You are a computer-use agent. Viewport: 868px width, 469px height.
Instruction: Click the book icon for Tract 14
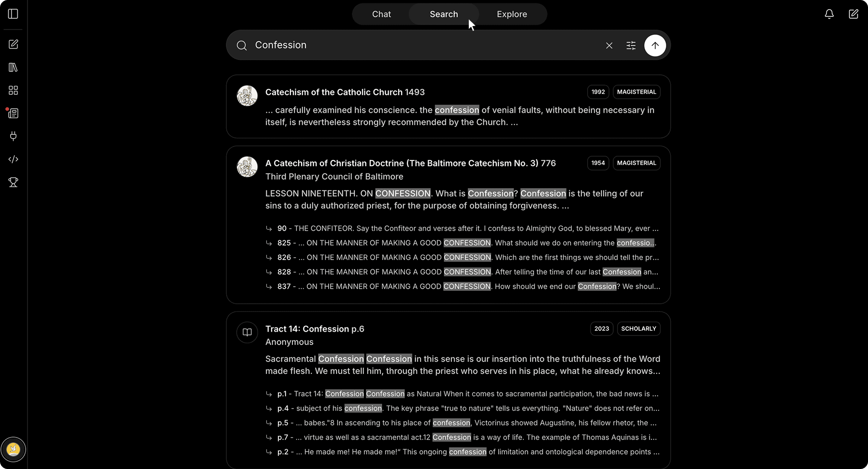click(x=247, y=332)
